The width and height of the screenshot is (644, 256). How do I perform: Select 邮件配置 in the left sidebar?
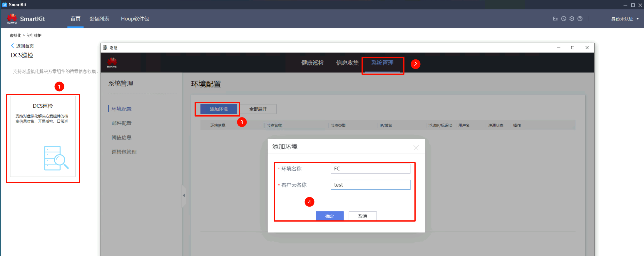122,123
